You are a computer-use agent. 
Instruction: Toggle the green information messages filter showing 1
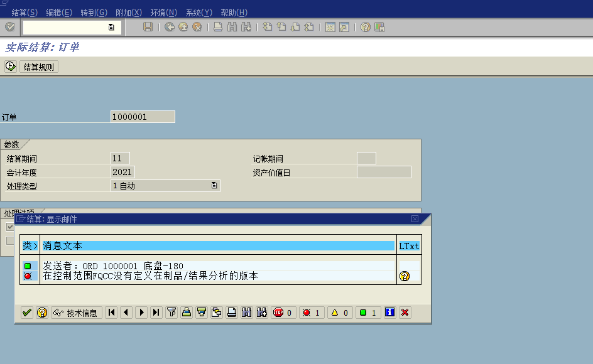pos(368,313)
